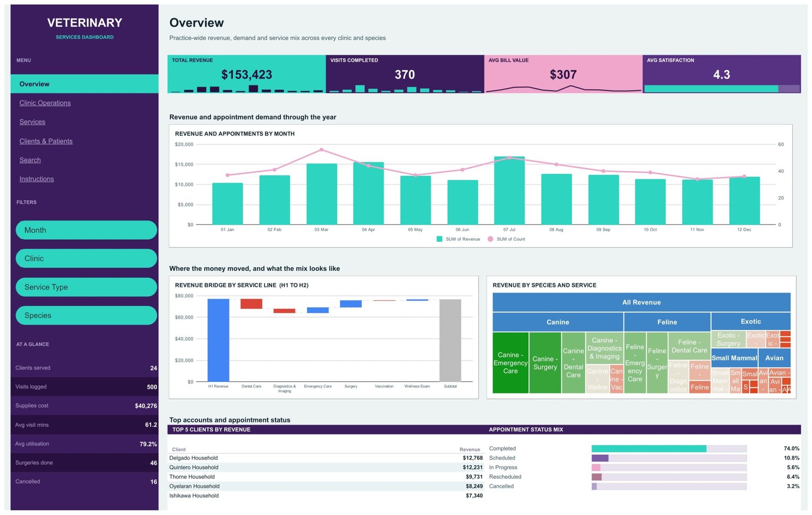Click the Avian treemap header
The width and height of the screenshot is (812, 515).
coord(774,358)
